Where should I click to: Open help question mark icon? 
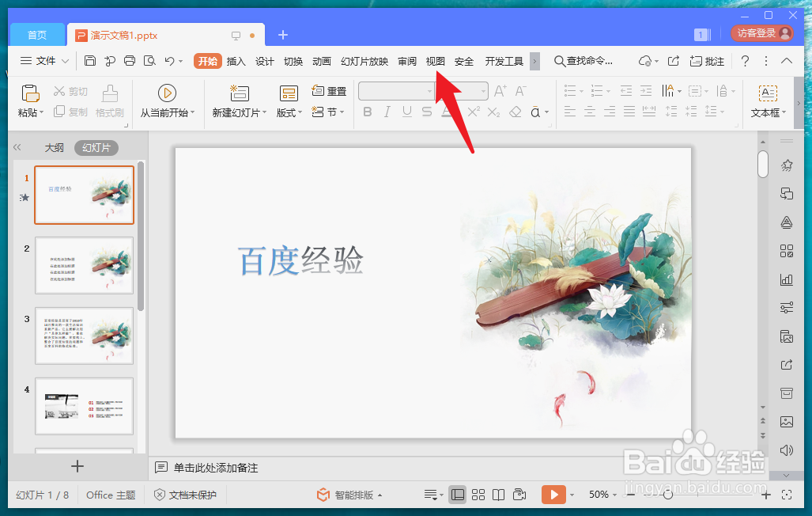coord(745,61)
